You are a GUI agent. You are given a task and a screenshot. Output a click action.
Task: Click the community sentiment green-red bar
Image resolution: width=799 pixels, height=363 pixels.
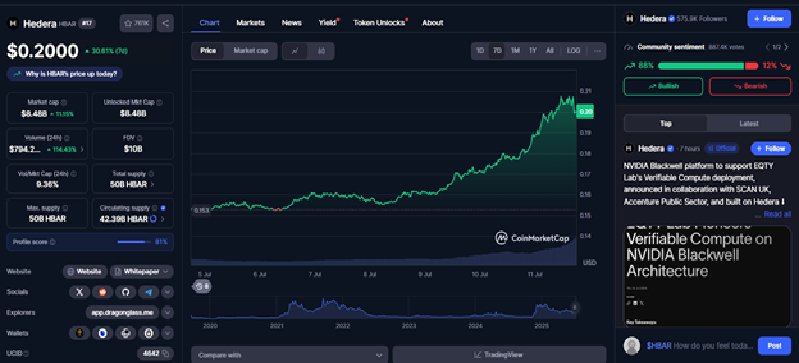point(708,66)
